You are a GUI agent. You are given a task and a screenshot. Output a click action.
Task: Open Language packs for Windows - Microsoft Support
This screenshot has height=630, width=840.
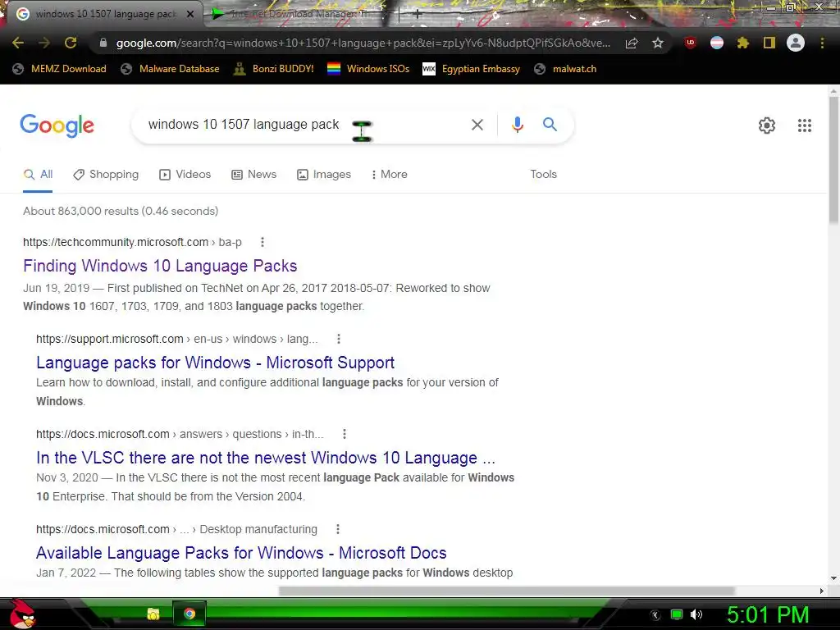tap(216, 363)
